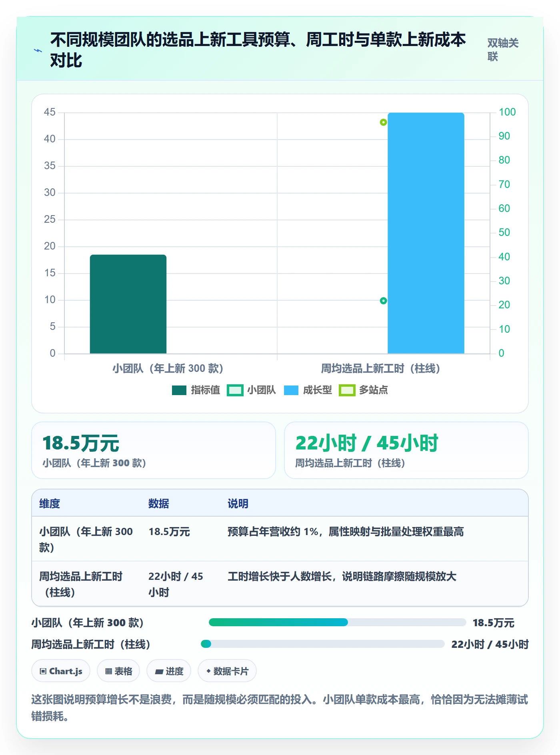Viewport: 560px width, 755px height.
Task: Click the 周均选品上新工时 progress bar
Action: tap(322, 644)
